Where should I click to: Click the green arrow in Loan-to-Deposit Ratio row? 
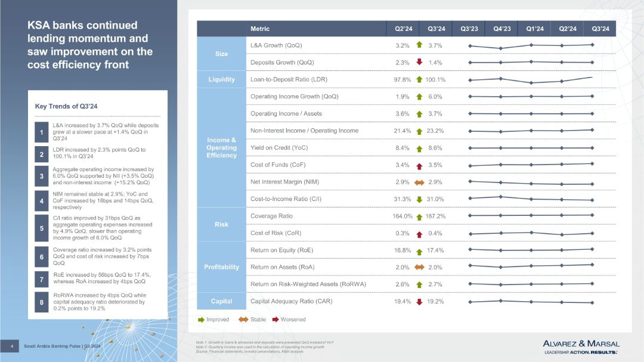click(419, 79)
